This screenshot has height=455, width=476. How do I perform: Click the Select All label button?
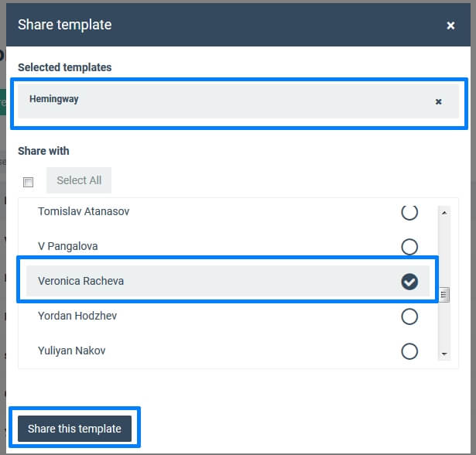[79, 180]
